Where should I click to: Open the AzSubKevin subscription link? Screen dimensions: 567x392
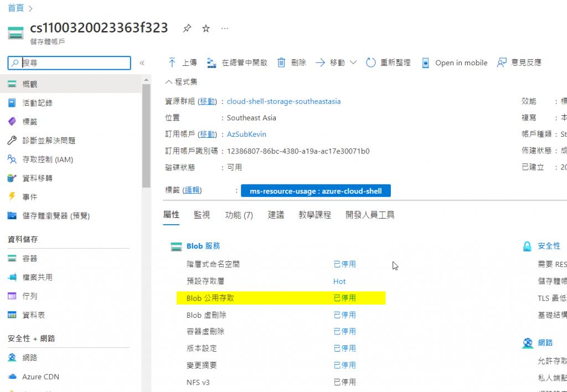[x=246, y=134]
